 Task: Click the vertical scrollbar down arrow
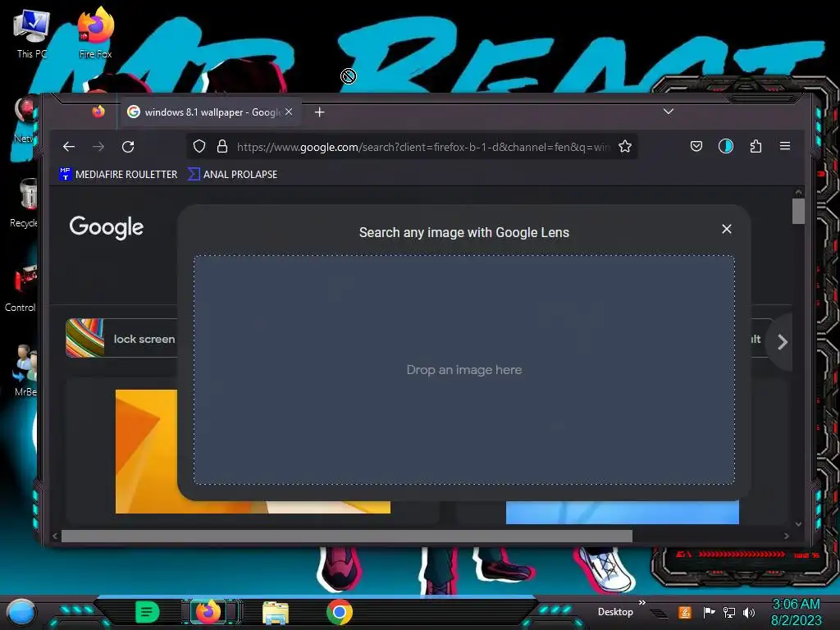click(x=798, y=524)
